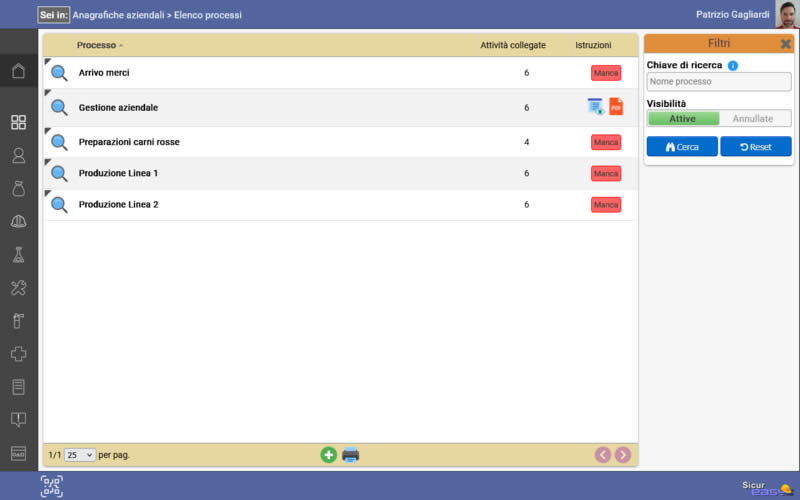
Task: Open the dashboard grid icon in sidebar
Action: [18, 122]
